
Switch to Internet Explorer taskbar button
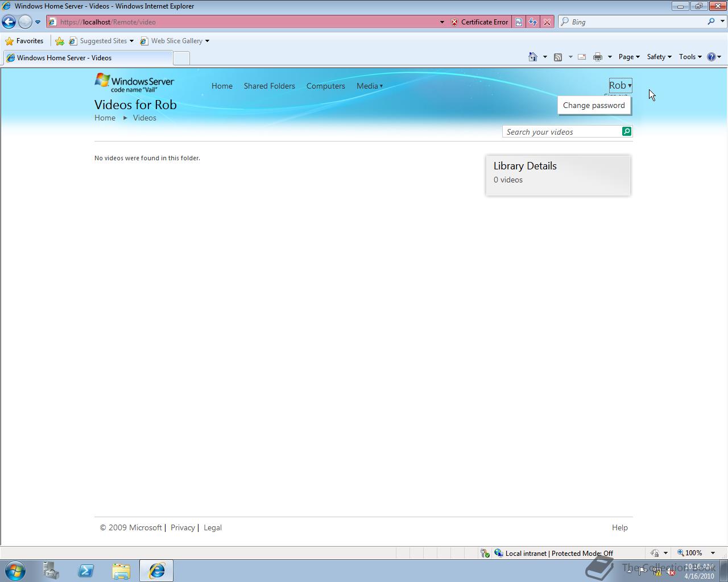click(x=156, y=571)
